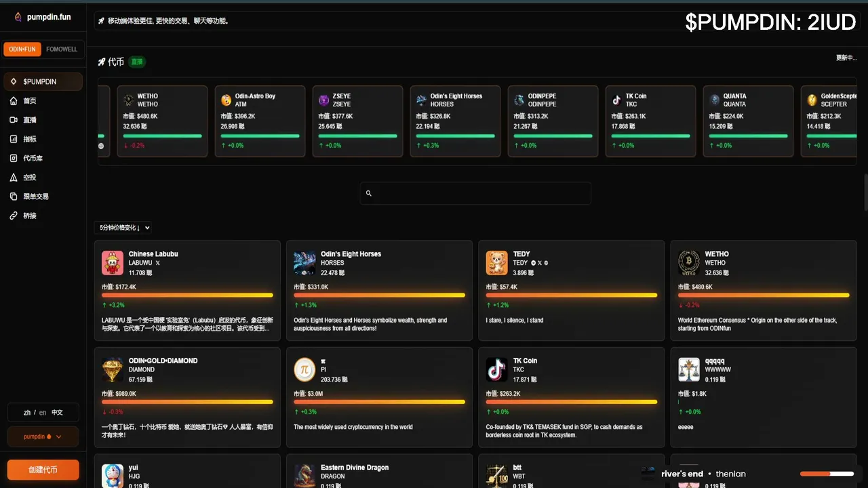
Task: Click the grid Odin's Eight Horses image
Action: click(305, 263)
